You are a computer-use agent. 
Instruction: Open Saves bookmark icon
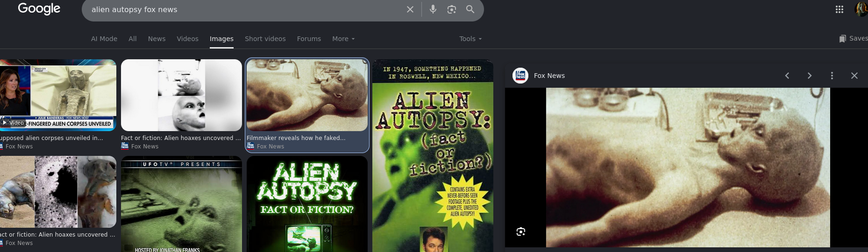[x=842, y=39]
